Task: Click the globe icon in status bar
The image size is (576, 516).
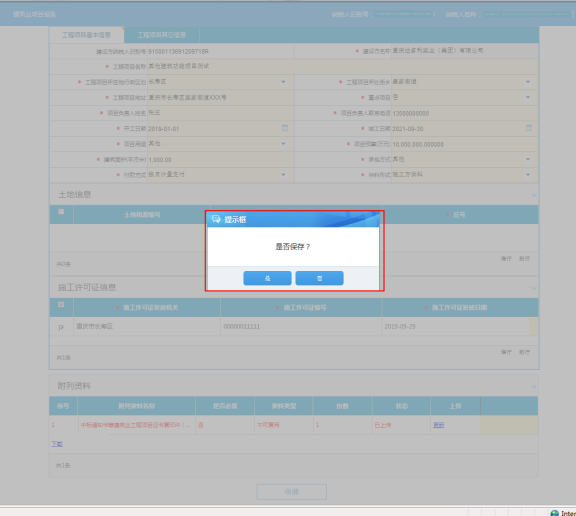Action: tap(554, 513)
